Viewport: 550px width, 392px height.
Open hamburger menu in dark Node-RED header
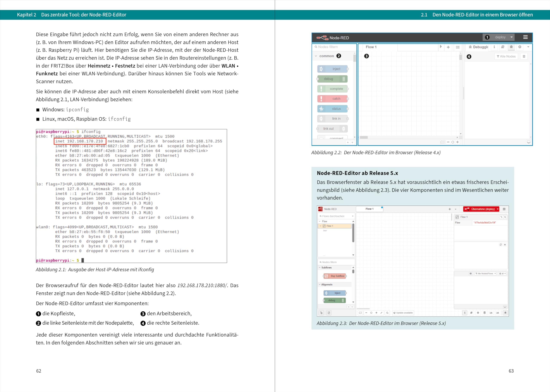[525, 37]
